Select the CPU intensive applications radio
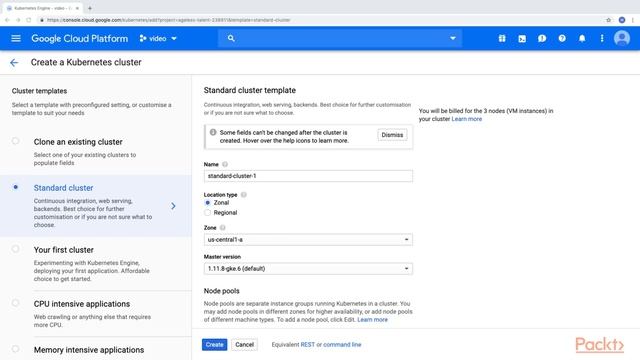The image size is (640, 360). [x=16, y=303]
